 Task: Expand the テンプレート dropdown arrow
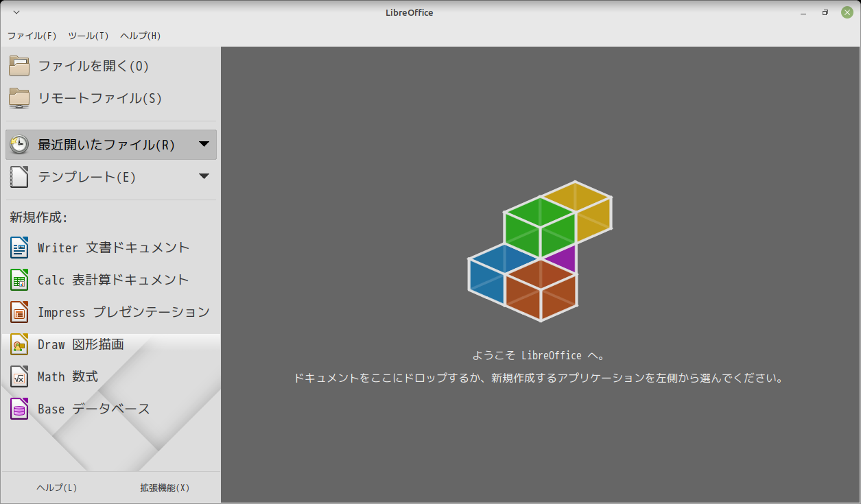[204, 176]
